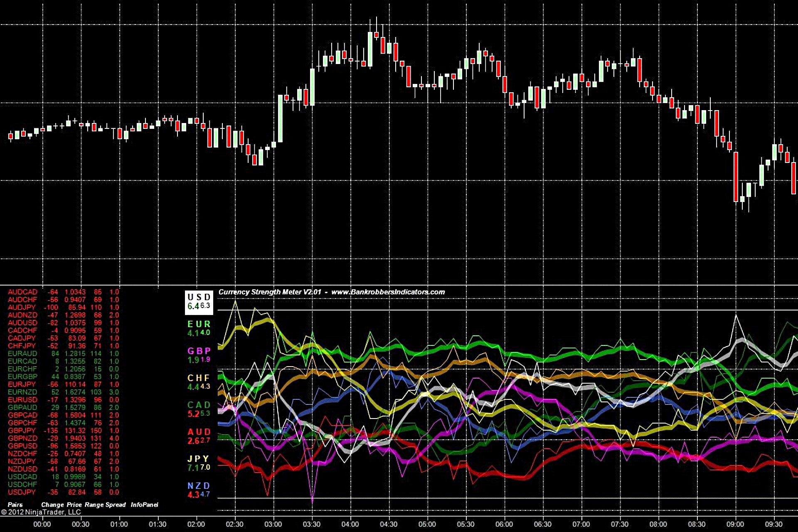Click the CHFJPY pair name
The image size is (798, 532).
[22, 346]
